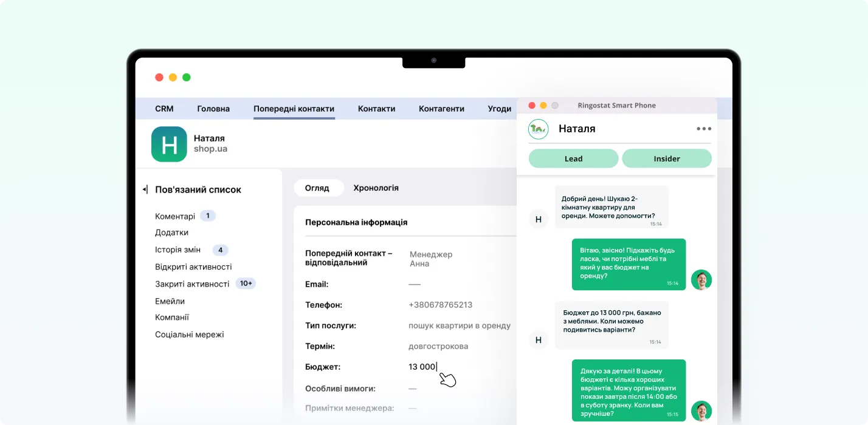Select the Lead tag button

point(573,158)
